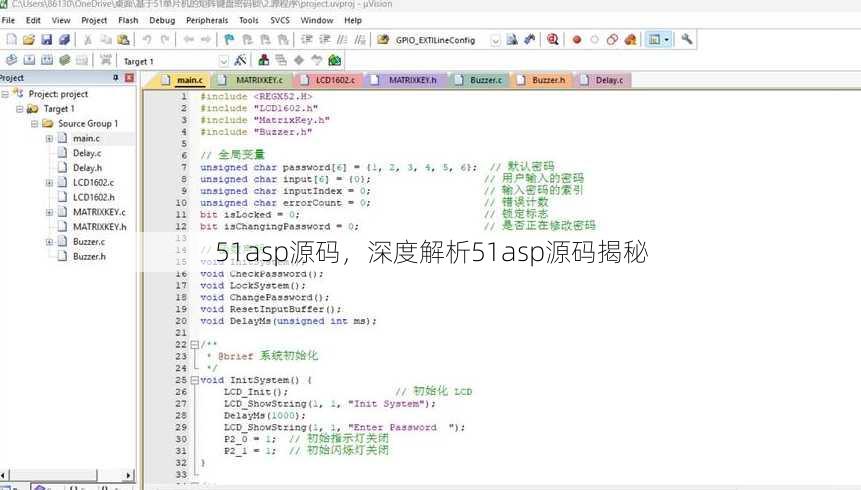This screenshot has width=861, height=490.
Task: Collapse the Project: project tree node
Action: [x=5, y=94]
